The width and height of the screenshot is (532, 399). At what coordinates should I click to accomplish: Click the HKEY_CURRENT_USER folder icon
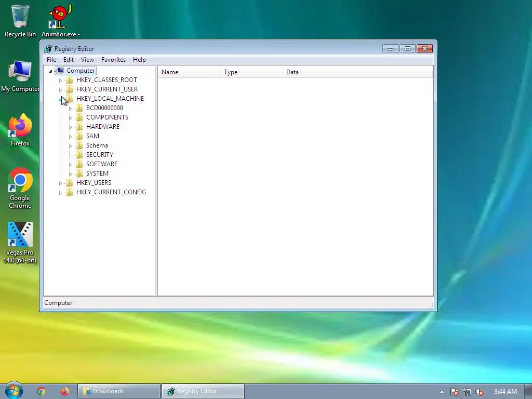click(x=70, y=89)
